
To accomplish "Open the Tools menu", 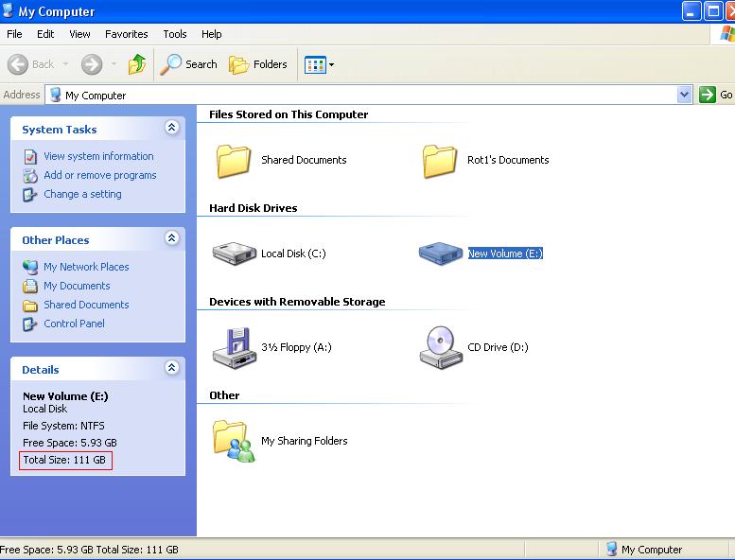I will tap(175, 34).
